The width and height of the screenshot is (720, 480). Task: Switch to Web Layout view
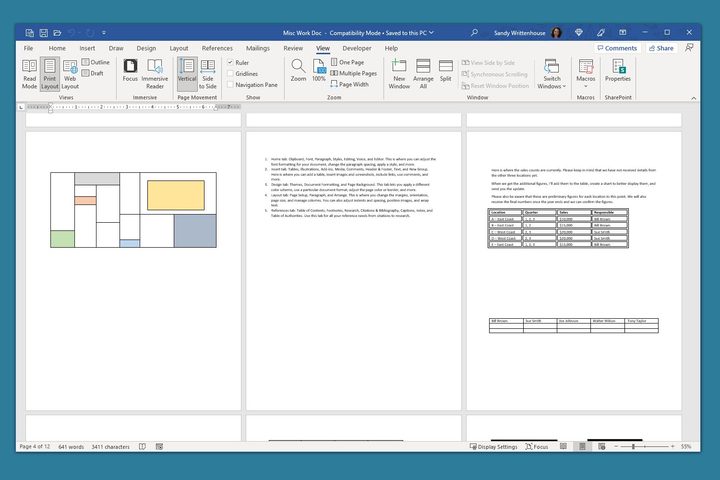[x=70, y=73]
